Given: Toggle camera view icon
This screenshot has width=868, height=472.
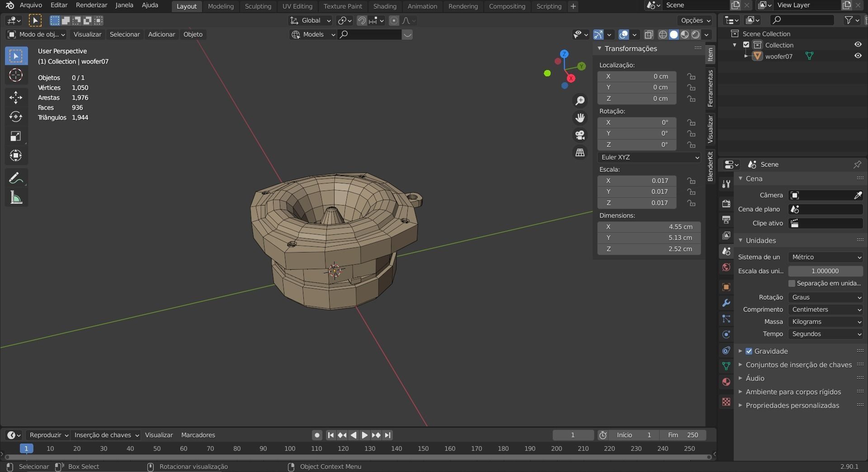Looking at the screenshot, I should point(580,135).
